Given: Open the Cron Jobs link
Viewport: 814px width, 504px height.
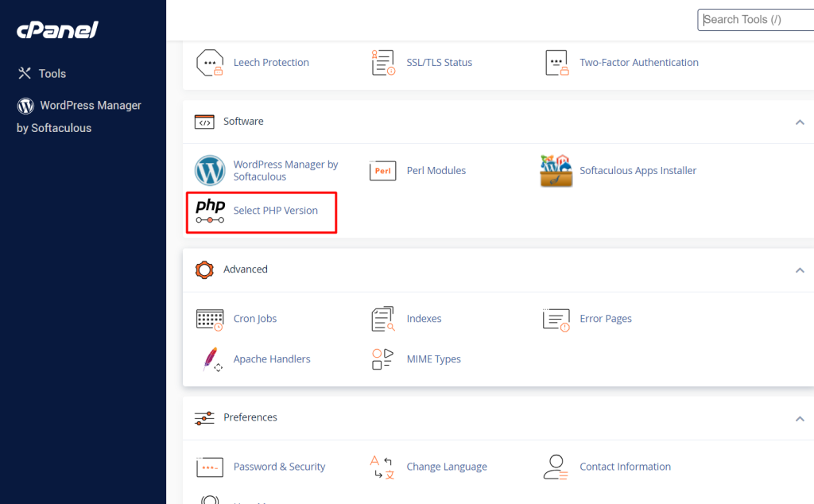Looking at the screenshot, I should click(255, 318).
